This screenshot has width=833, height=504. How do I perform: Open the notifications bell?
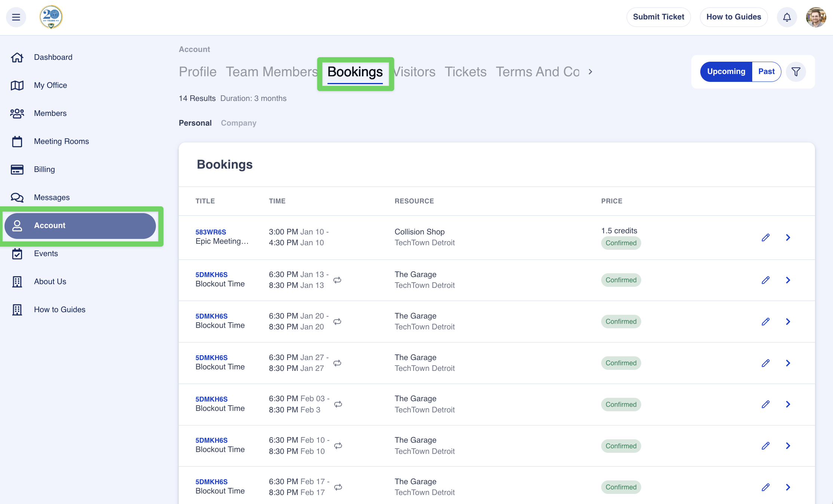click(x=787, y=17)
